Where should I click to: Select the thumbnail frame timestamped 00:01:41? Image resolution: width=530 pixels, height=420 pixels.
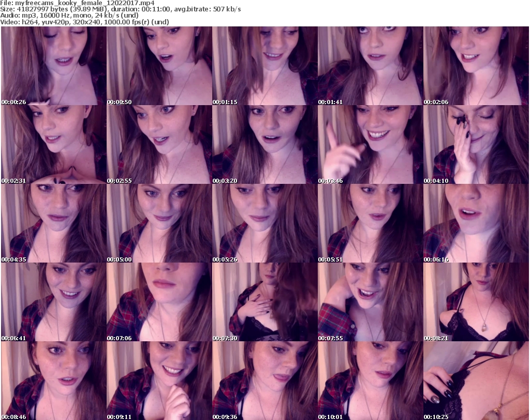pyautogui.click(x=371, y=66)
